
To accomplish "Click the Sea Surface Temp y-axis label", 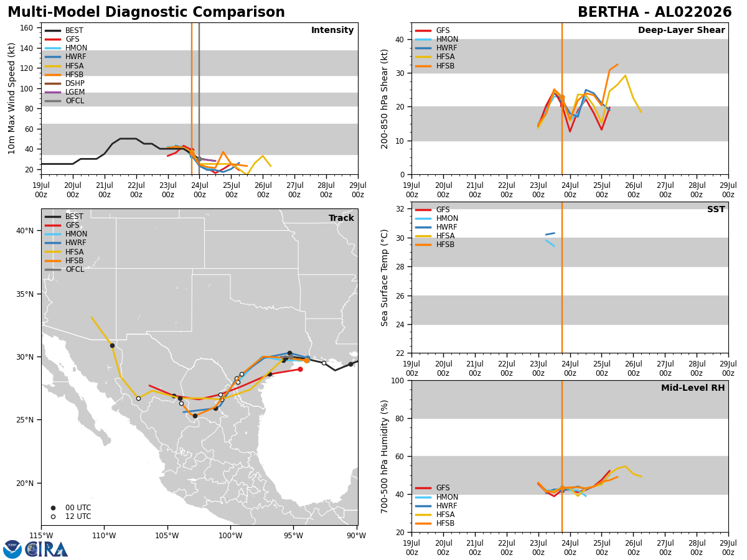I will pyautogui.click(x=385, y=278).
